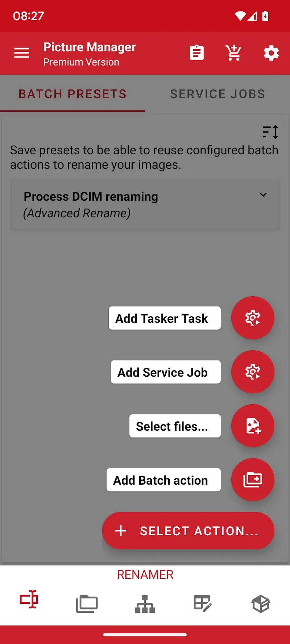Expand the Process DCIM renaming preset
Viewport: 290px width, 644px height.
(x=263, y=195)
